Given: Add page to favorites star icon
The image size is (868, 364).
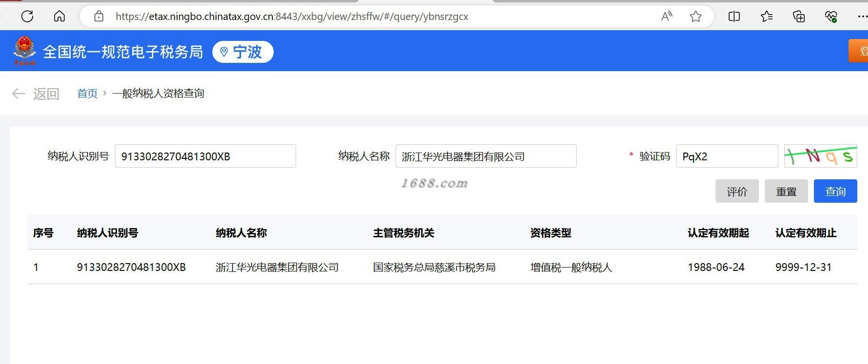Looking at the screenshot, I should [x=696, y=17].
